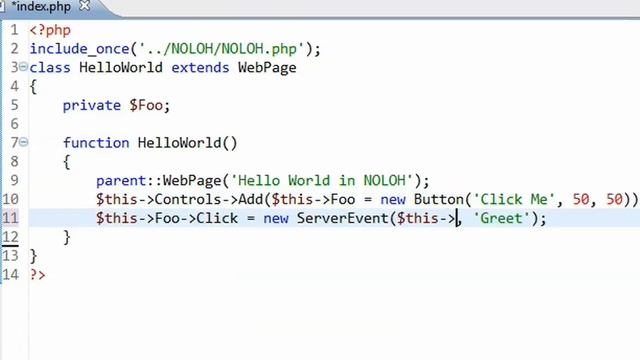Screen dimensions: 640x360
Task: Click the 'parent' keyword on line 9
Action: 121,181
